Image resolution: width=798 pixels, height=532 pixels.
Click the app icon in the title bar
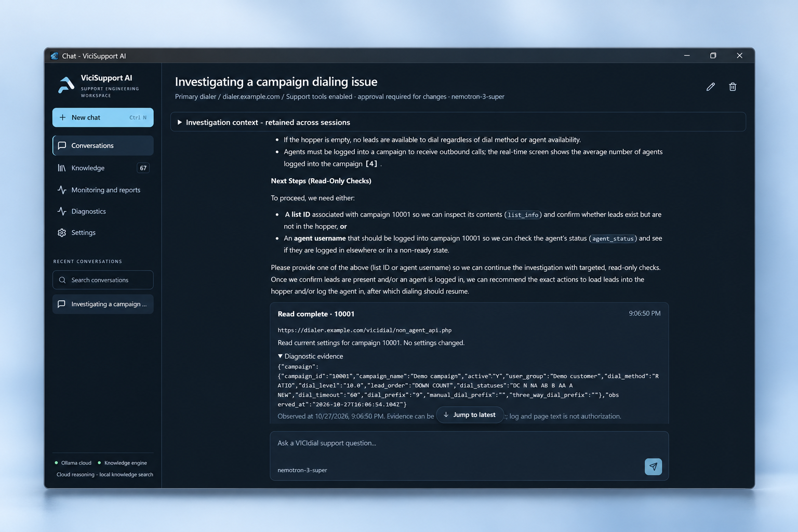(x=55, y=56)
